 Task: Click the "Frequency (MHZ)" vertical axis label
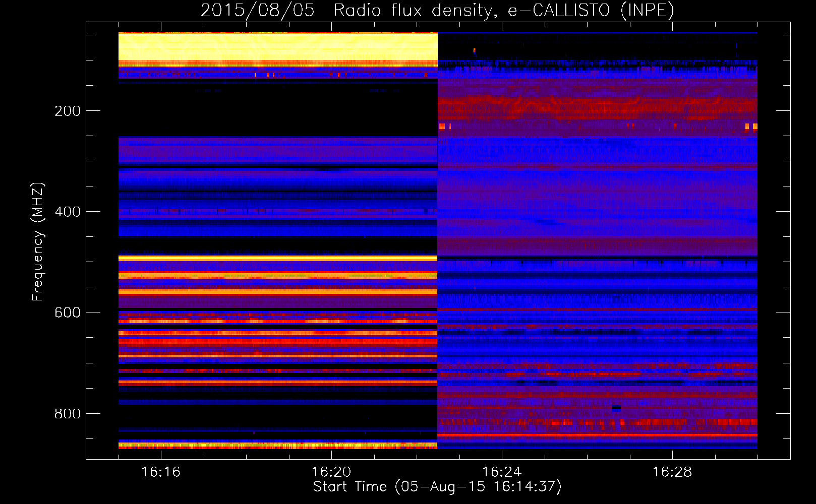(38, 242)
